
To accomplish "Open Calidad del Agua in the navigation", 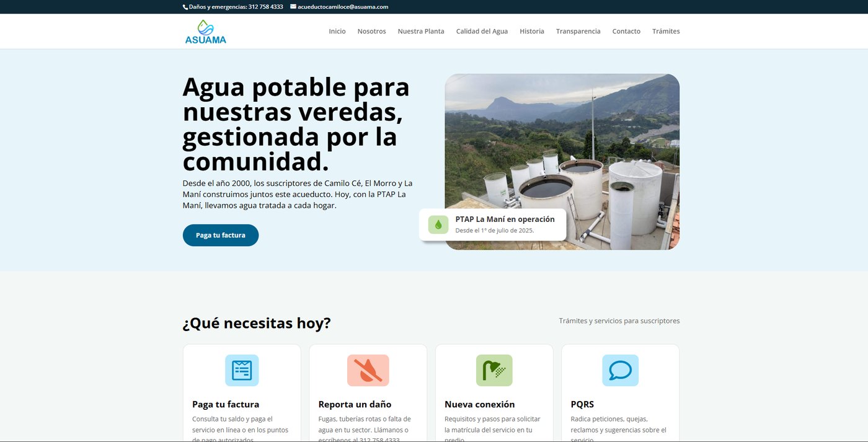I will pos(482,31).
